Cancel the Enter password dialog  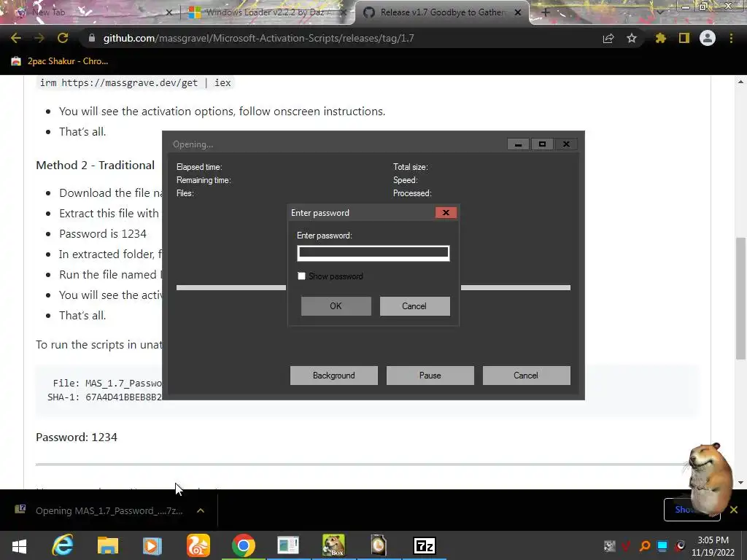(x=414, y=306)
